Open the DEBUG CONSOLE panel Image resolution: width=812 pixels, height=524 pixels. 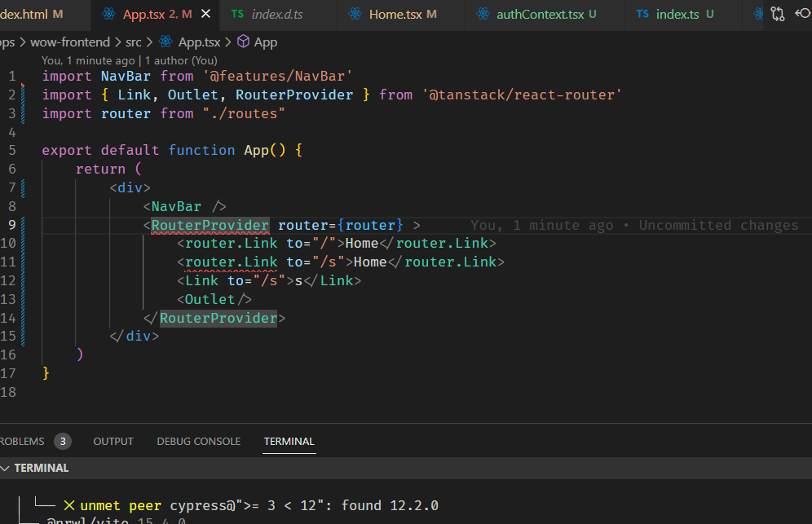198,441
